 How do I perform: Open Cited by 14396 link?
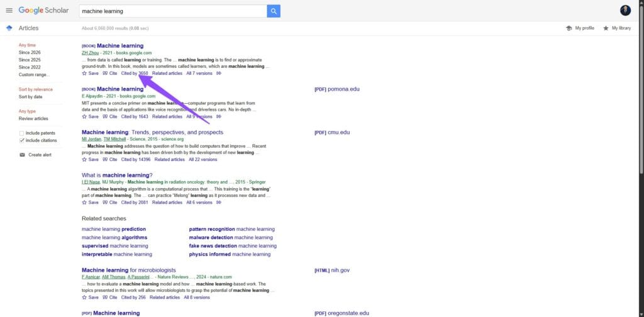point(136,159)
